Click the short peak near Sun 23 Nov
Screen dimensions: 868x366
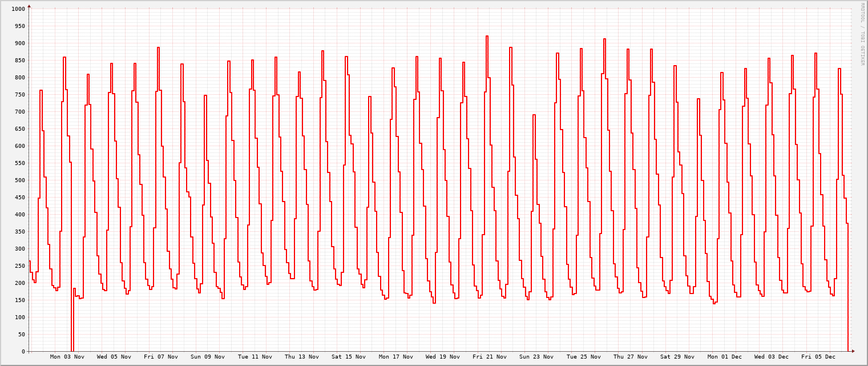click(535, 117)
